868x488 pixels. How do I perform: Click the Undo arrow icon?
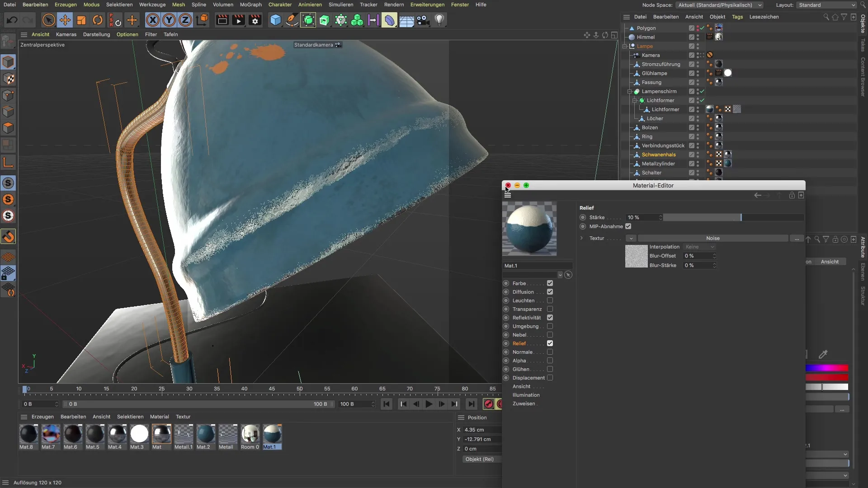click(x=12, y=20)
